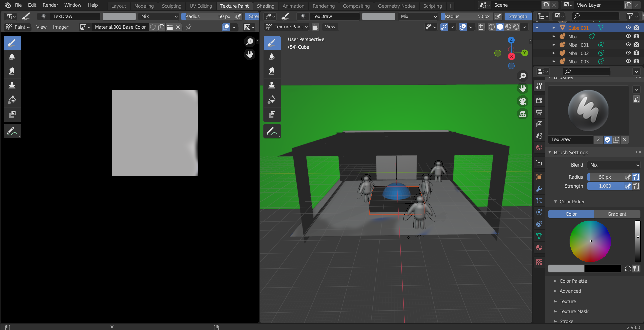Switch to the Sculpting workspace tab

pos(171,6)
